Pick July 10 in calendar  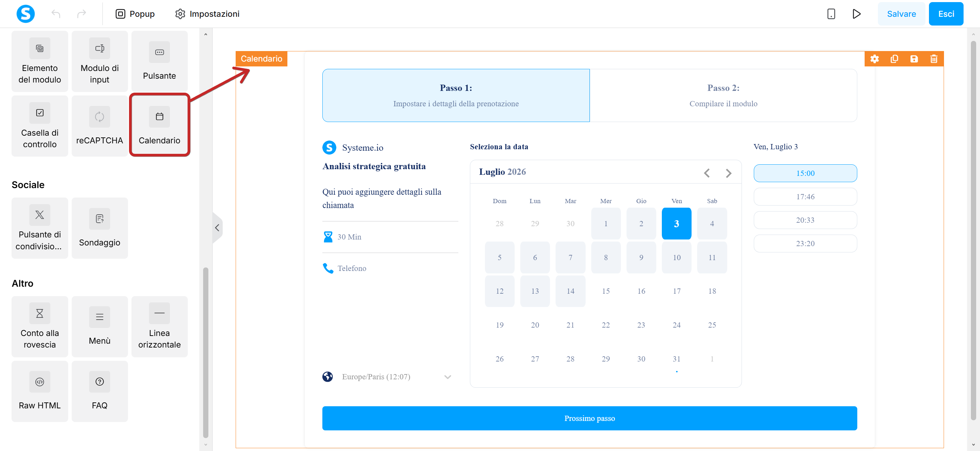point(677,257)
